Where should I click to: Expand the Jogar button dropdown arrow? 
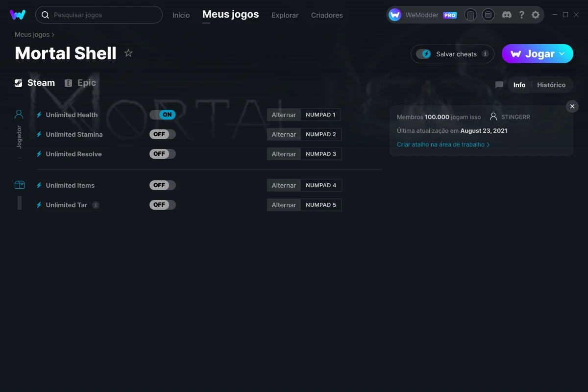562,54
